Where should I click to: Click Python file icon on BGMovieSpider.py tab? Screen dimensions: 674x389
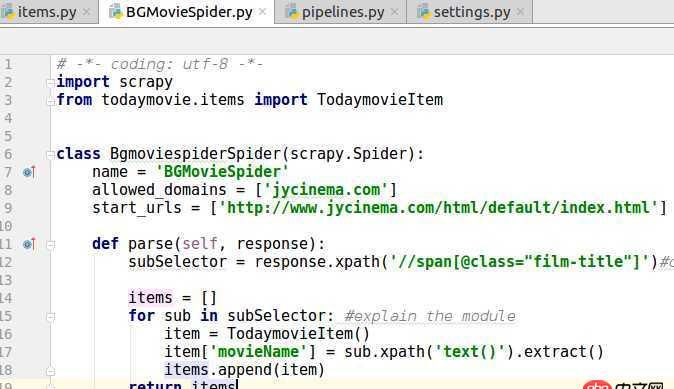pos(116,12)
